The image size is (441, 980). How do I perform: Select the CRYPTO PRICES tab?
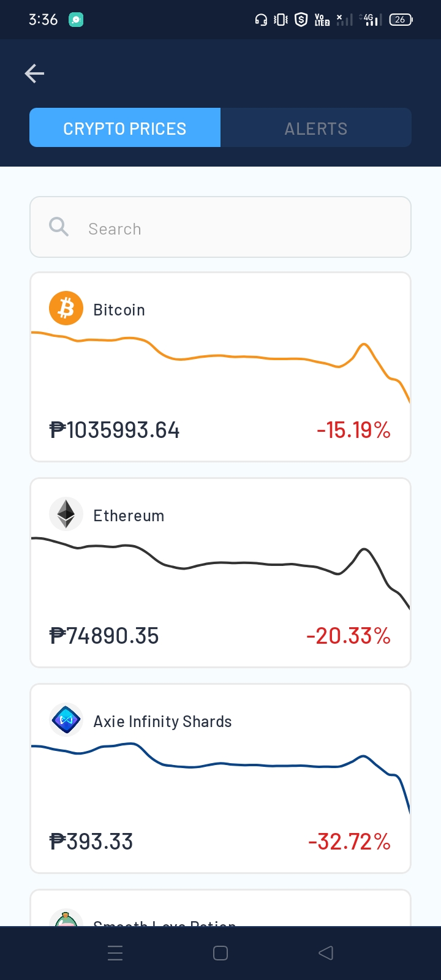125,127
